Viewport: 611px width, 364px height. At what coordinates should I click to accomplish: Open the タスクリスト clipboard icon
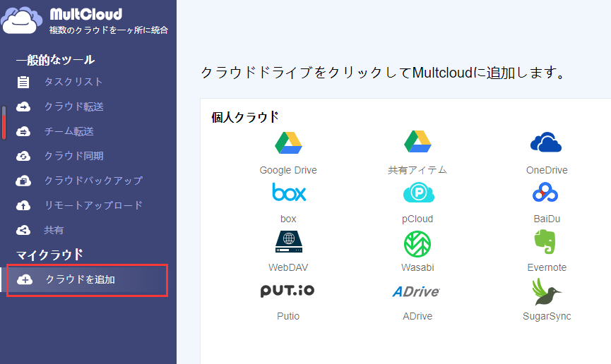pyautogui.click(x=23, y=82)
